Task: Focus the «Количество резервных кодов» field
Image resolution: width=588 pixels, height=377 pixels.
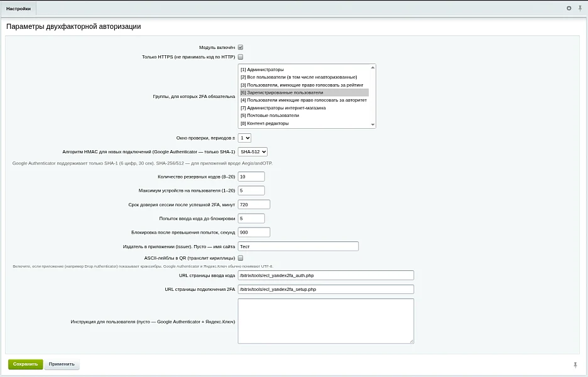Action: click(251, 177)
